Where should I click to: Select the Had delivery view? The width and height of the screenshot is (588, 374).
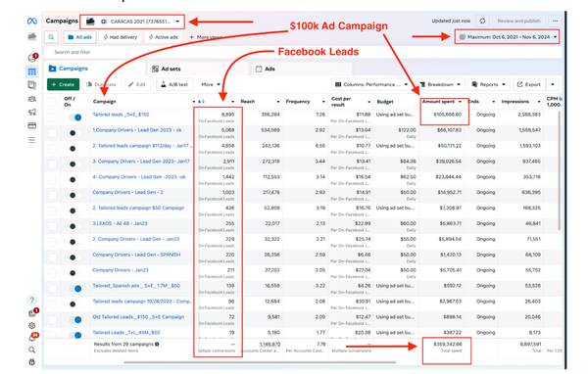click(x=121, y=37)
